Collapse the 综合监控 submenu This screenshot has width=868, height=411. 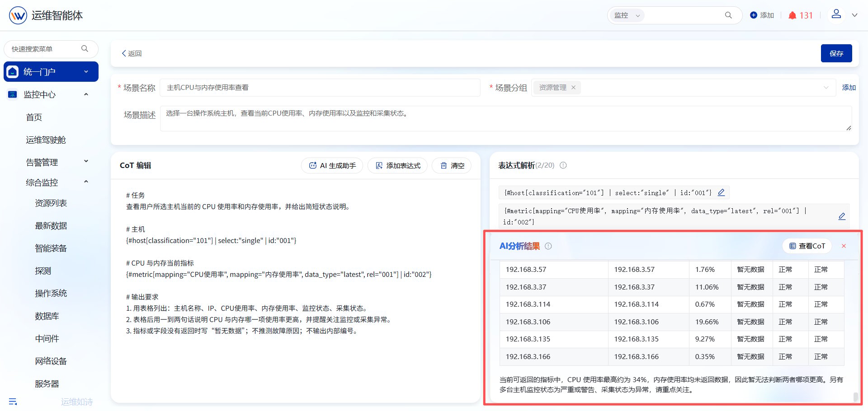point(86,182)
